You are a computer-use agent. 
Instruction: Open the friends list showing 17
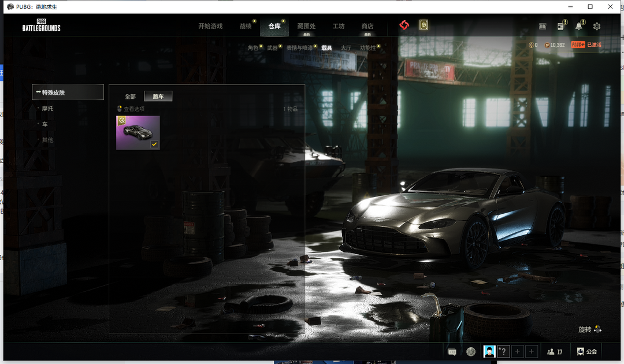[554, 351]
